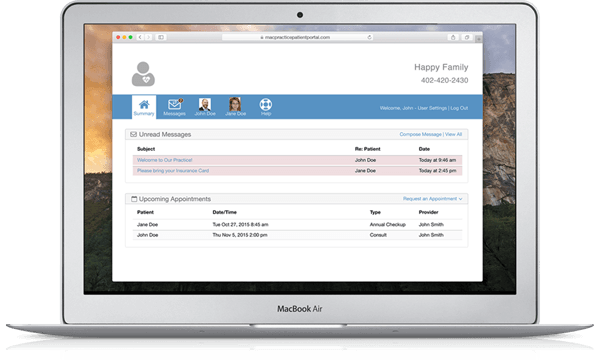The image size is (600, 362).
Task: Click the practice avatar logo icon
Action: (x=143, y=74)
